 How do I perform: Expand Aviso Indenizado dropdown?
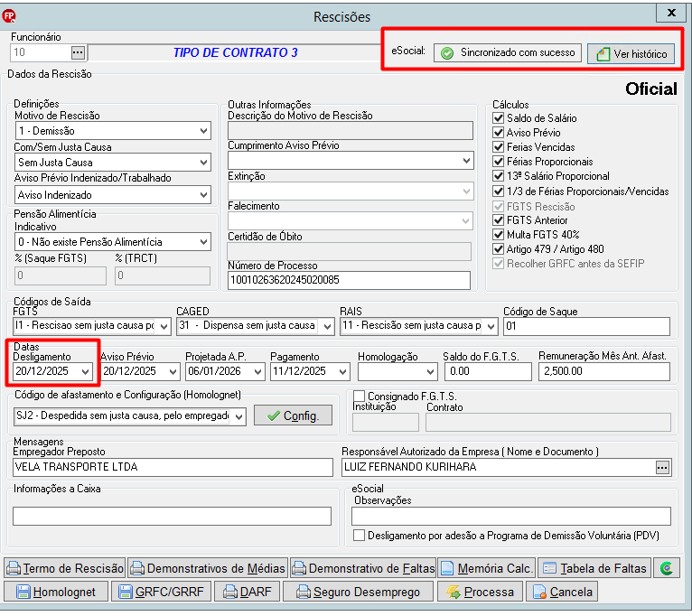coord(203,194)
